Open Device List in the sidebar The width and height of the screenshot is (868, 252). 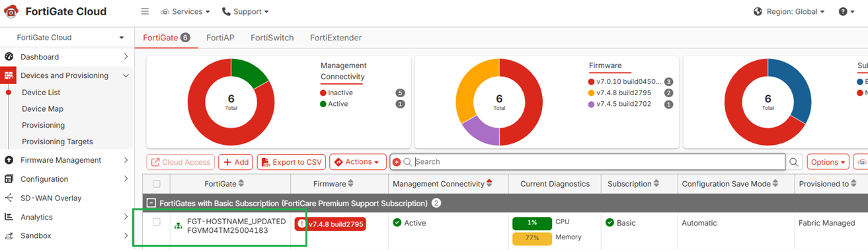[41, 93]
